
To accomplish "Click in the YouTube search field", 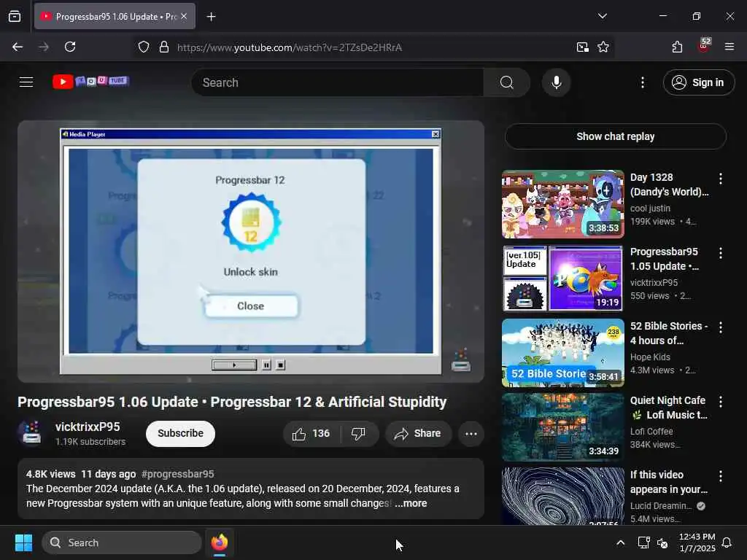I will click(338, 82).
